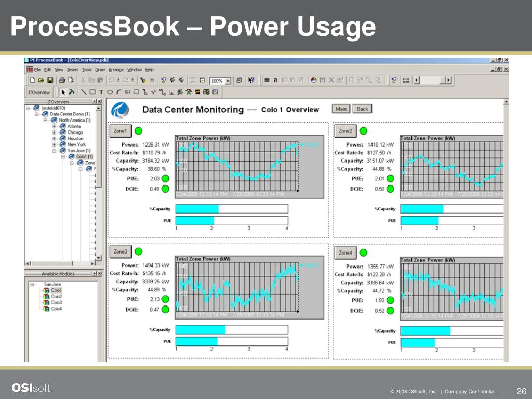Click Zone3 Total Zone Power trend
This screenshot has width=532, height=399.
pos(249,288)
